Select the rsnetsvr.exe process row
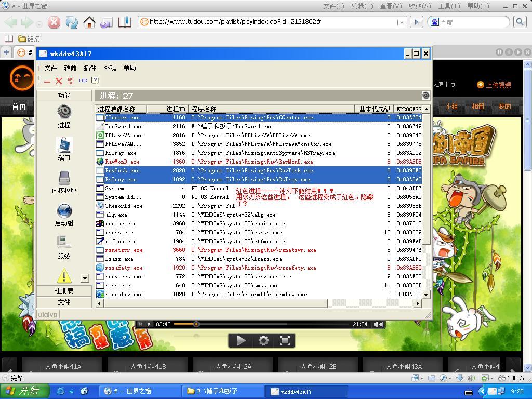This screenshot has height=399, width=532. pyautogui.click(x=259, y=250)
